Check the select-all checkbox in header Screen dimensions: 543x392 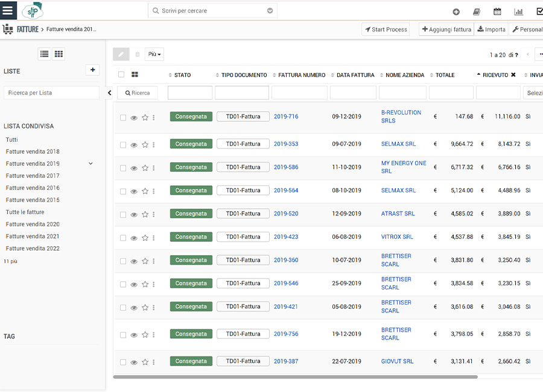click(x=121, y=75)
